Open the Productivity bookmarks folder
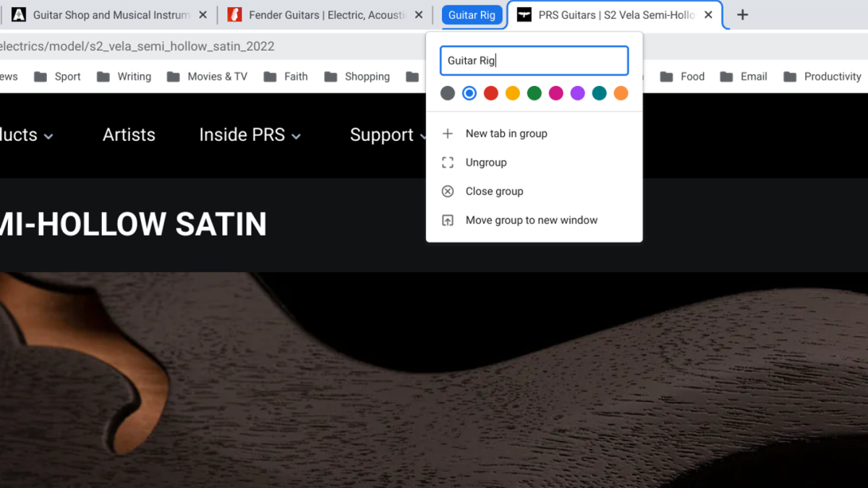 click(822, 77)
